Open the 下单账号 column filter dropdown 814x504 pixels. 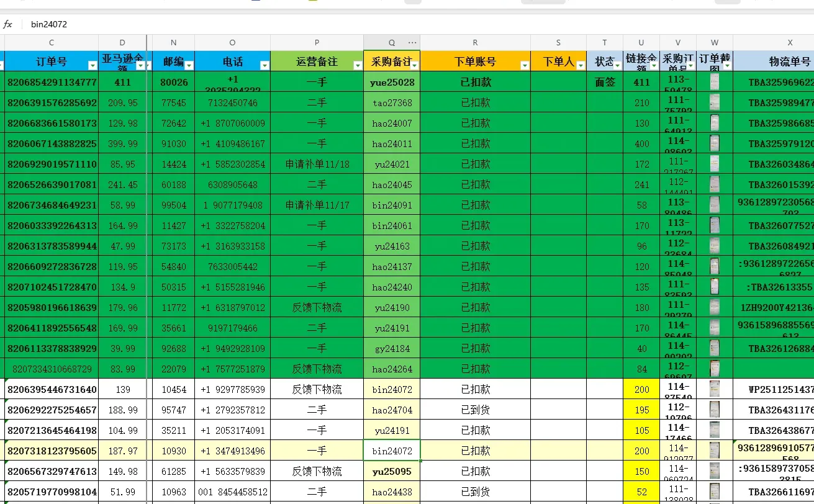coord(525,65)
